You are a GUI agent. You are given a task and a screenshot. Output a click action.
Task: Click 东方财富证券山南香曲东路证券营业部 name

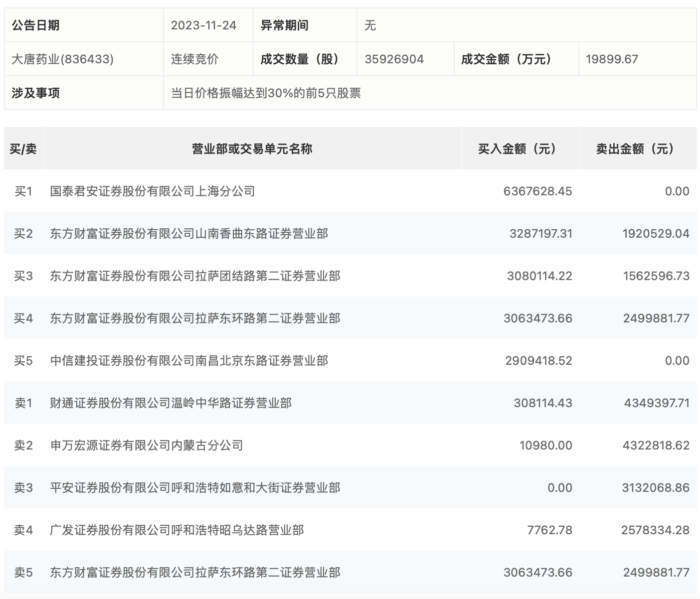click(x=189, y=234)
